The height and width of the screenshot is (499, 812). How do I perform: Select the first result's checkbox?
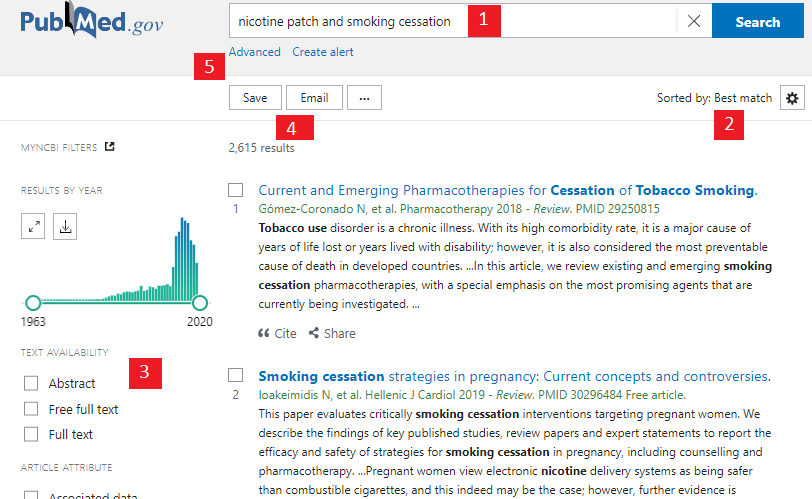click(236, 190)
